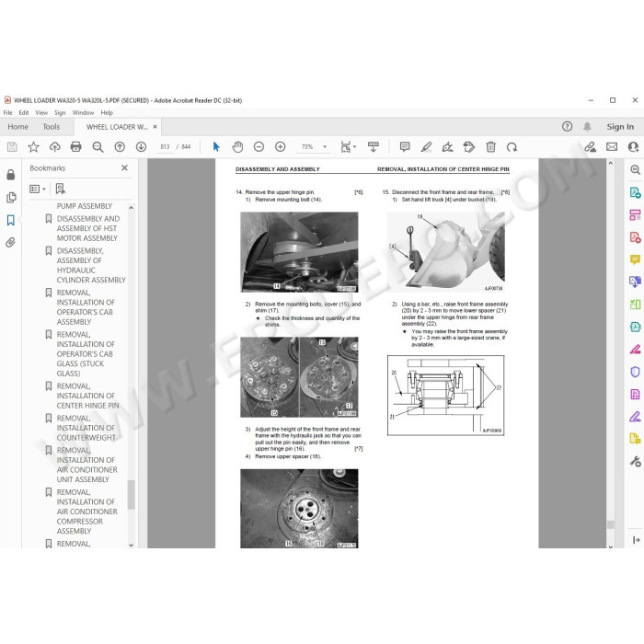Go to next page arrow
Viewport: 644px width, 644px height.
pyautogui.click(x=141, y=146)
